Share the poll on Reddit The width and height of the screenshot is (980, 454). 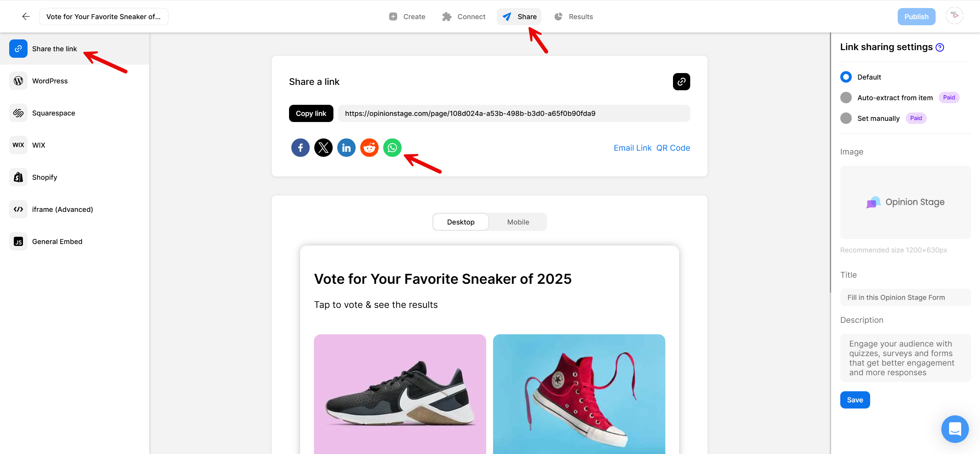pyautogui.click(x=369, y=148)
